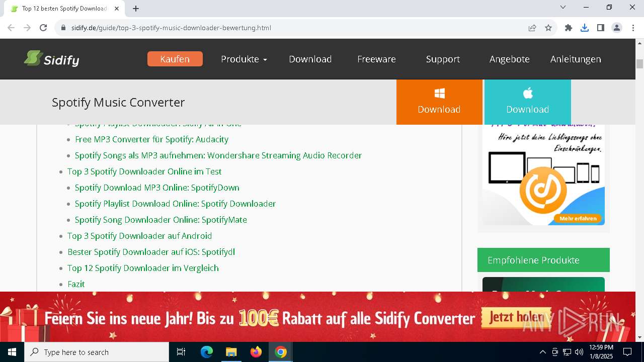This screenshot has width=644, height=362.
Task: Click Mehr erfahren on sidebar ad
Action: tap(578, 218)
